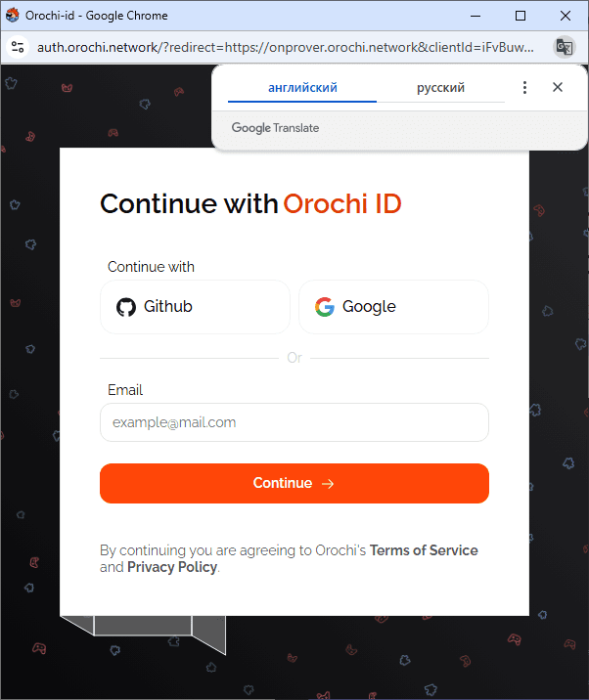Open the Privacy Policy link
The width and height of the screenshot is (589, 700).
(x=172, y=567)
